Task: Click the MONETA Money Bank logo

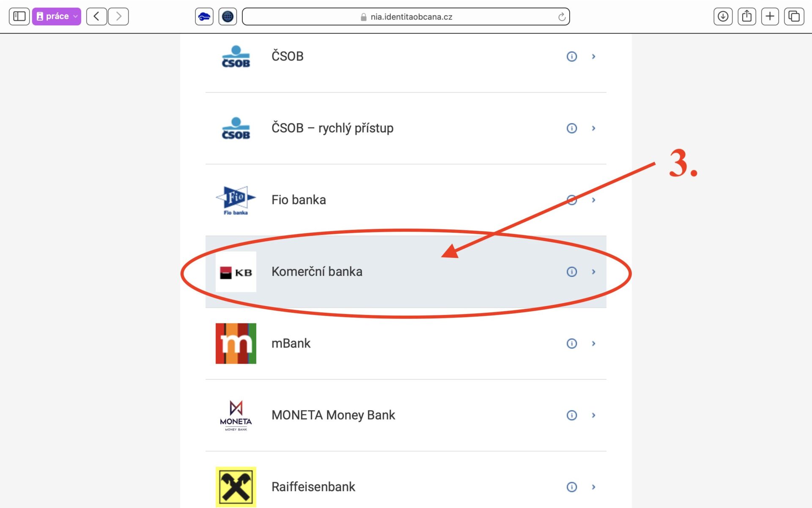Action: click(236, 415)
